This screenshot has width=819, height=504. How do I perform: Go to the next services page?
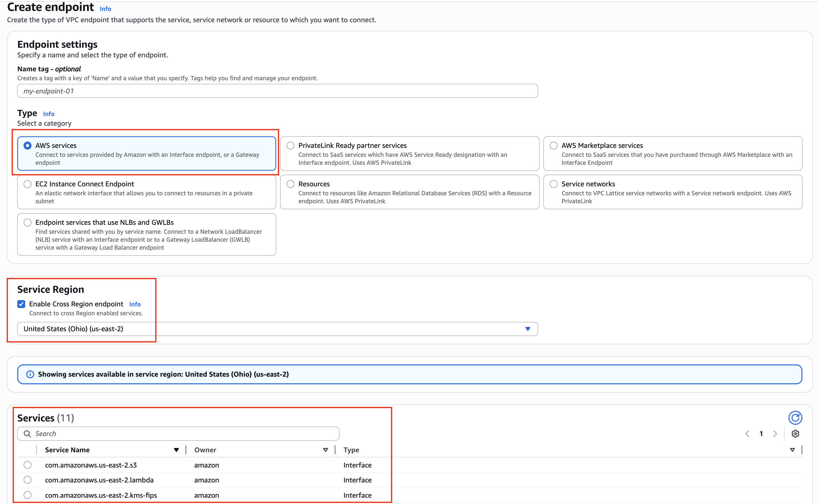coord(775,433)
